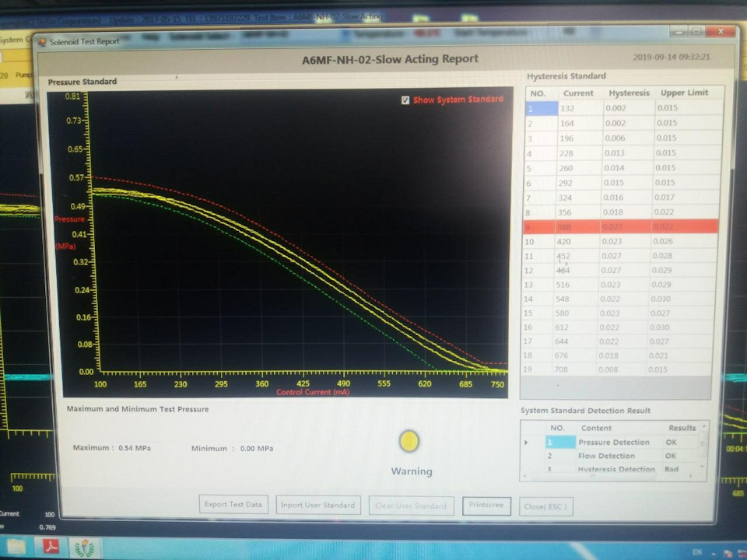
Task: Click the Solenoid Test Report title icon
Action: pos(42,42)
